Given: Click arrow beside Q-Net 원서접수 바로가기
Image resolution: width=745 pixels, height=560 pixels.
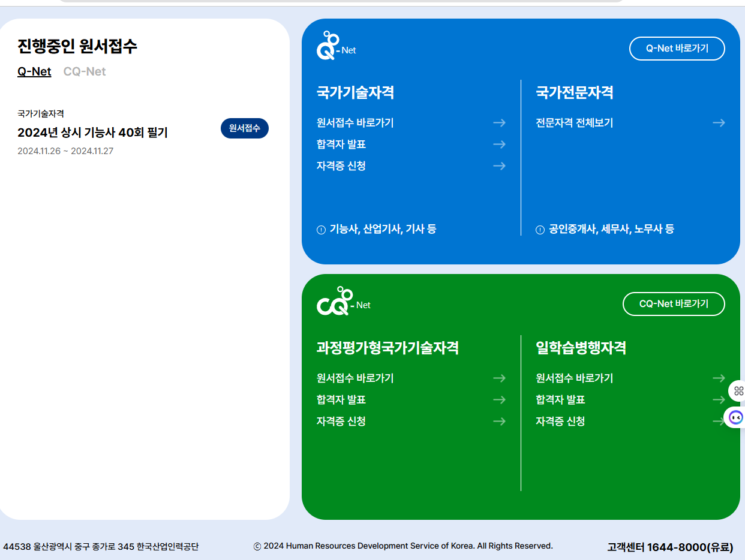Looking at the screenshot, I should [499, 123].
